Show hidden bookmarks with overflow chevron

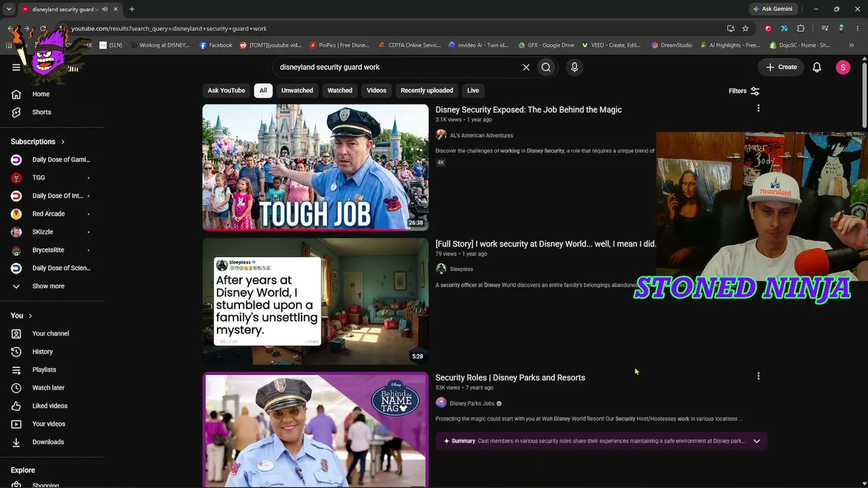click(x=851, y=45)
